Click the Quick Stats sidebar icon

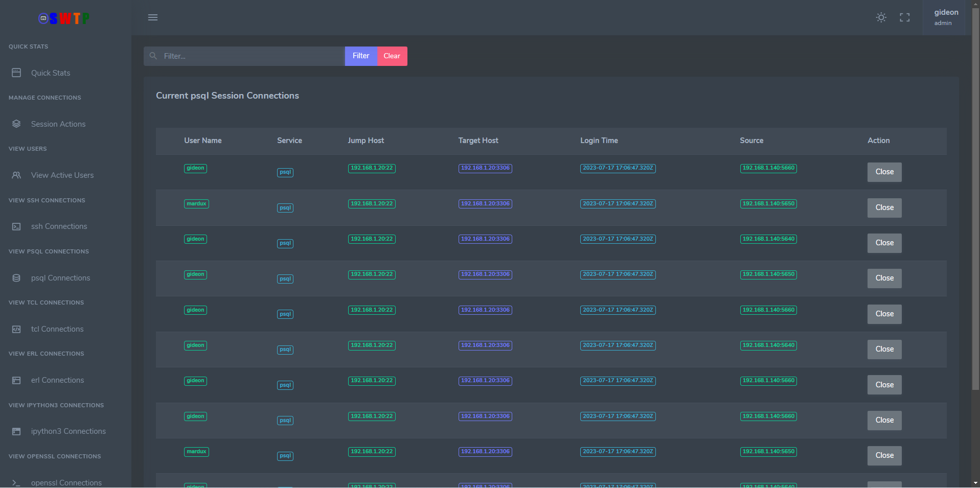(16, 73)
